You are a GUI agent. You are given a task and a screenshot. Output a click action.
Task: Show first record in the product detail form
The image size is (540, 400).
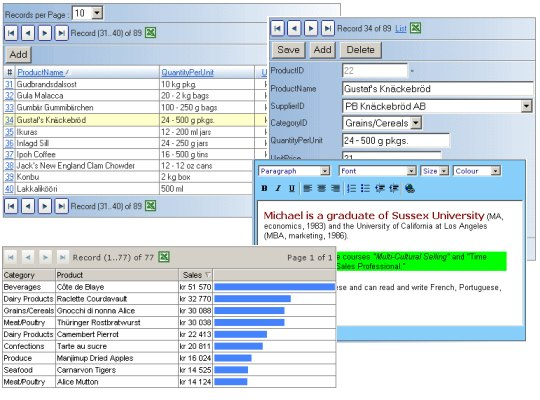point(278,28)
